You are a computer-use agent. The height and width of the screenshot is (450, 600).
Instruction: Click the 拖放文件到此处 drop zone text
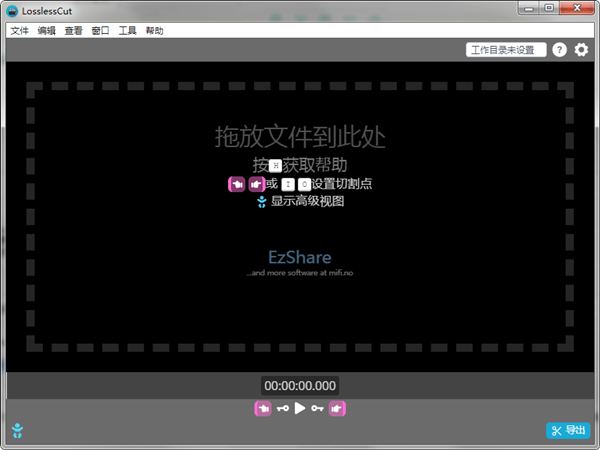[x=300, y=136]
